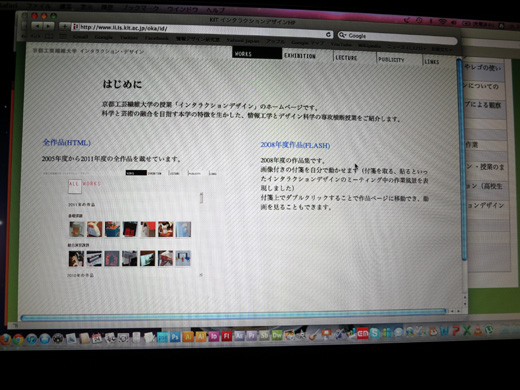
Task: Open Dreamweaver from the dock
Action: [x=277, y=335]
